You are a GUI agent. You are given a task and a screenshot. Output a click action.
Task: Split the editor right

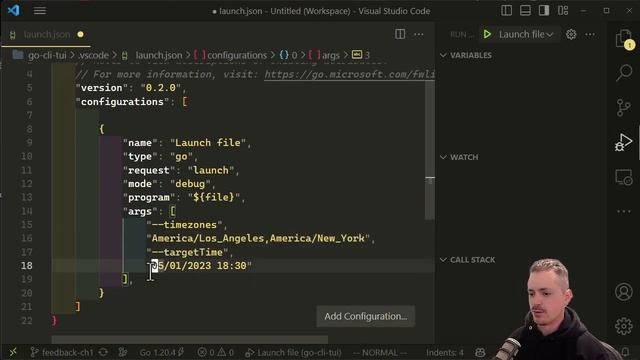(x=400, y=34)
